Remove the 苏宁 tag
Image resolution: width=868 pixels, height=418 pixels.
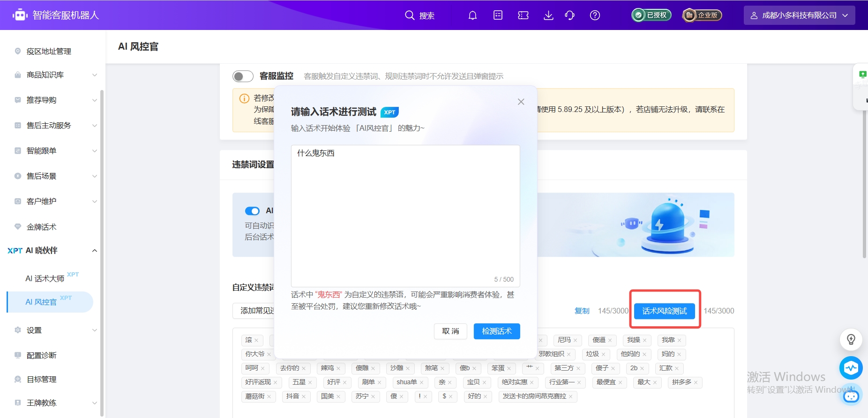point(373,396)
